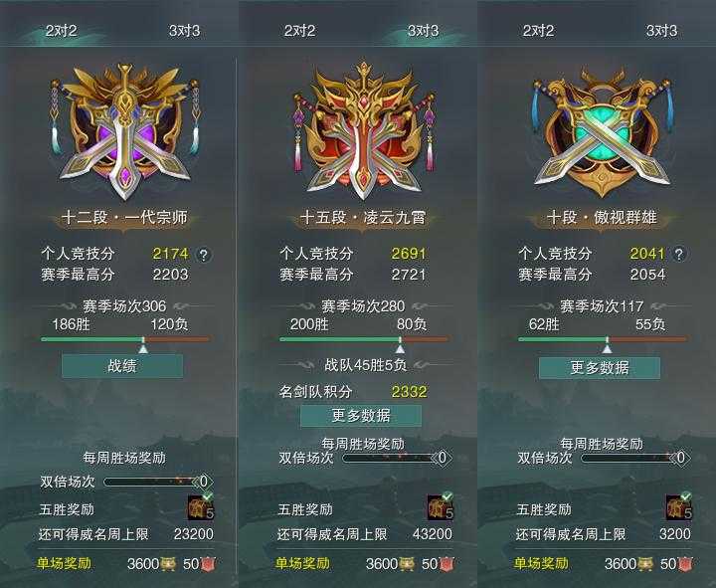This screenshot has height=588, width=716.
Task: Click the 186胜 120负 win-loss bar marker
Action: coord(143,348)
